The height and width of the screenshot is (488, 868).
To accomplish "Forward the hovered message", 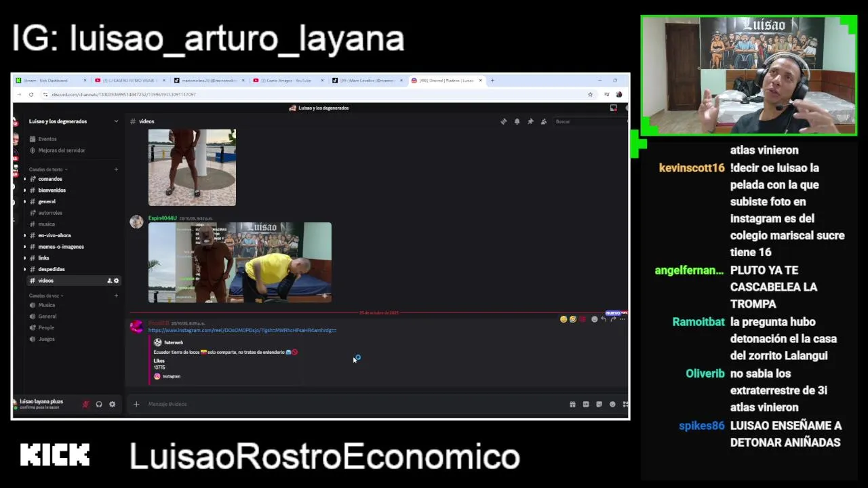I will click(613, 319).
